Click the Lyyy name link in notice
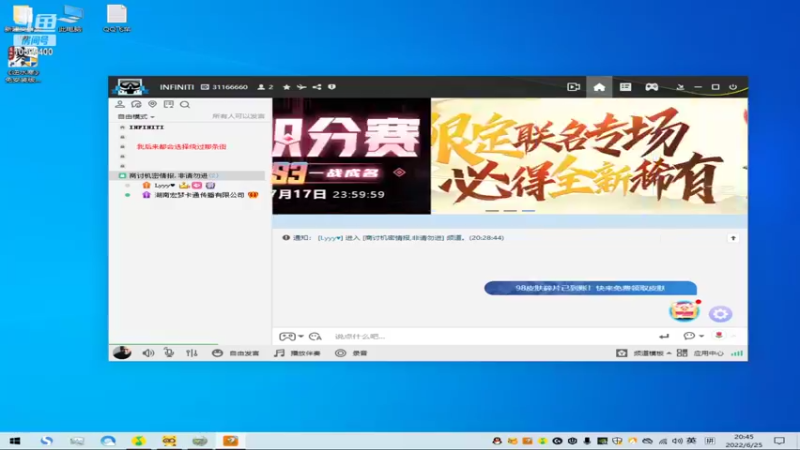The image size is (800, 450). pyautogui.click(x=330, y=238)
